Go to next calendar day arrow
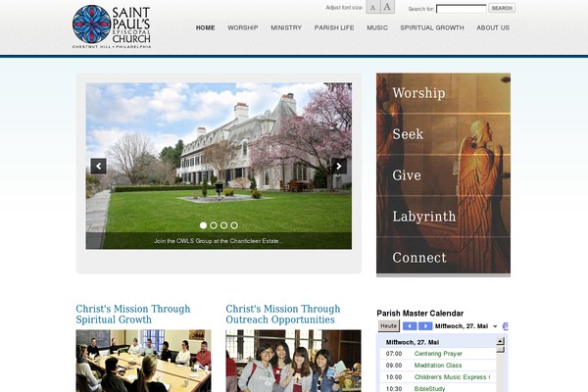The image size is (588, 392). click(x=425, y=326)
